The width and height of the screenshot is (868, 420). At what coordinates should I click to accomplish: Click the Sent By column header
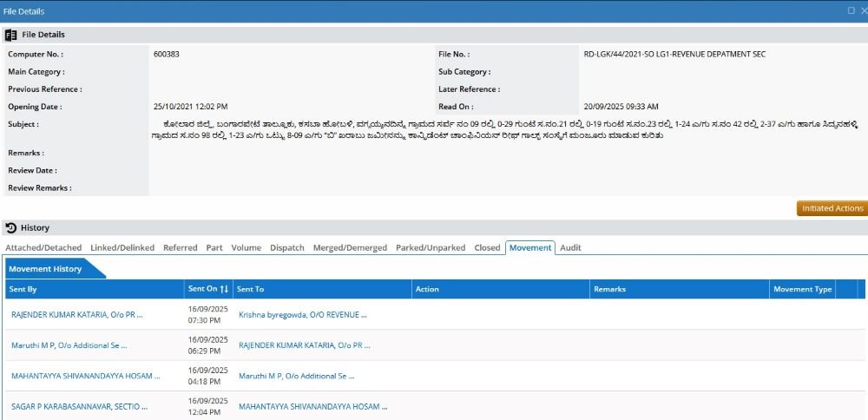click(x=23, y=289)
